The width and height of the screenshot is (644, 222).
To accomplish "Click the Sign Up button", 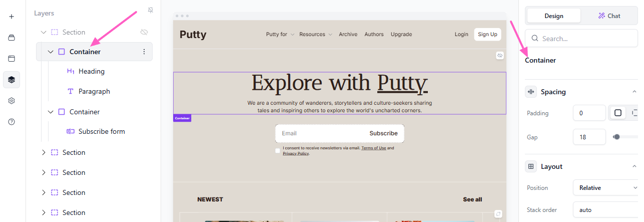I will click(487, 35).
